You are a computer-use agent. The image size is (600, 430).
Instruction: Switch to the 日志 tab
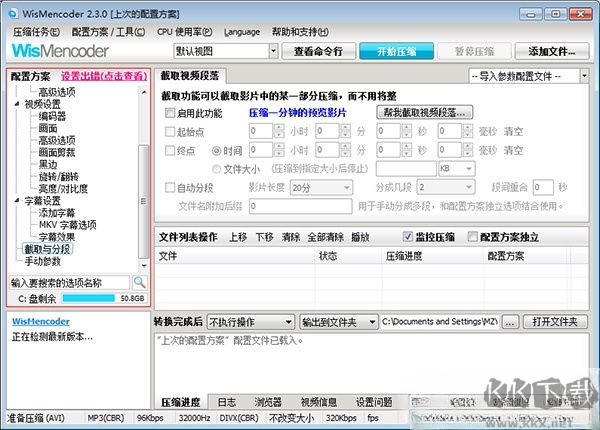coord(227,402)
